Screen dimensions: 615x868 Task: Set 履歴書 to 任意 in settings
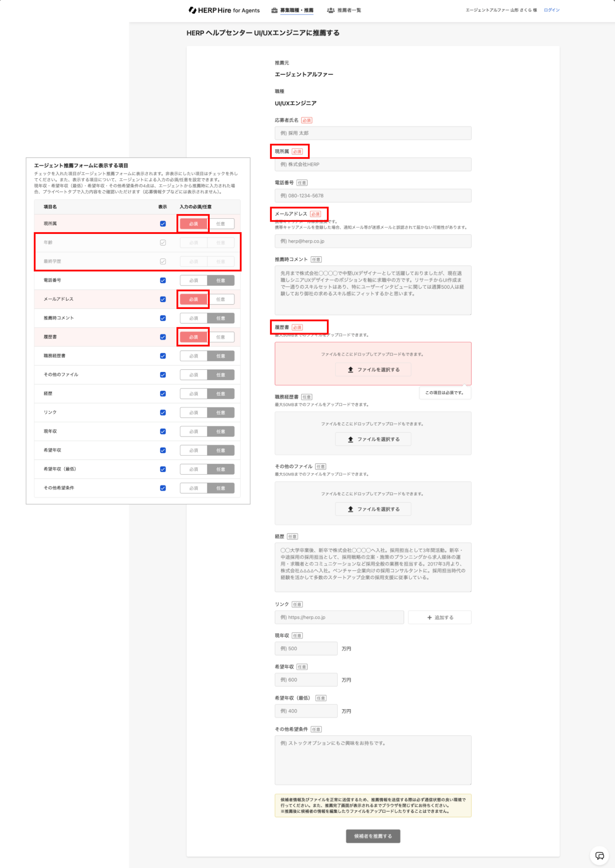click(x=221, y=337)
